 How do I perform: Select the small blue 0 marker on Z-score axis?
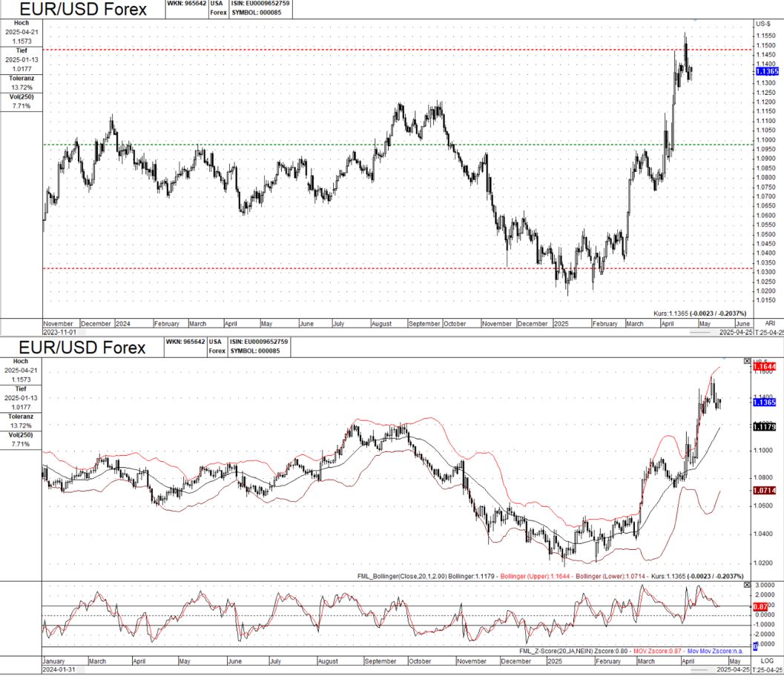756,647
